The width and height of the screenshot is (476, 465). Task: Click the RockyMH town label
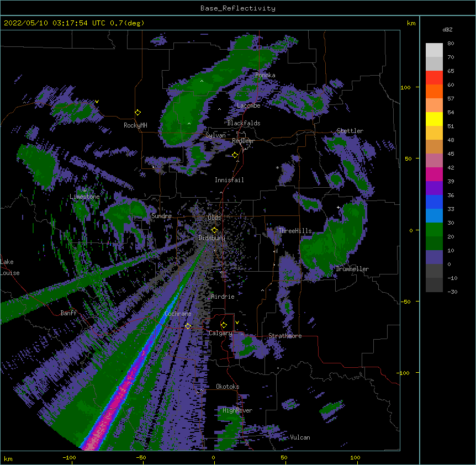pyautogui.click(x=135, y=125)
